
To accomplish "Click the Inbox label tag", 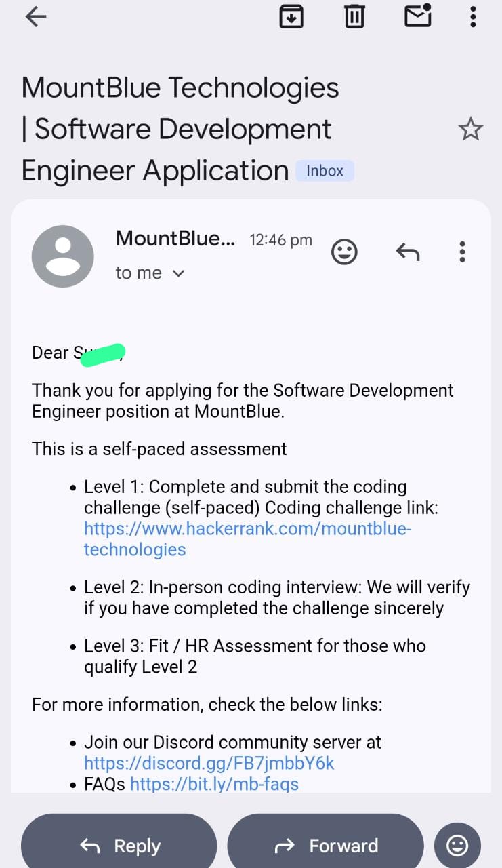I will pyautogui.click(x=325, y=171).
